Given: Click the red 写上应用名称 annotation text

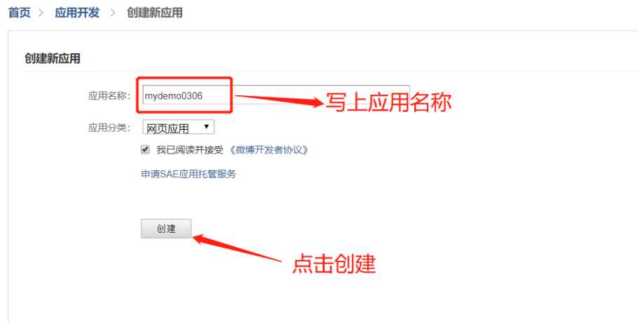Looking at the screenshot, I should pyautogui.click(x=388, y=102).
